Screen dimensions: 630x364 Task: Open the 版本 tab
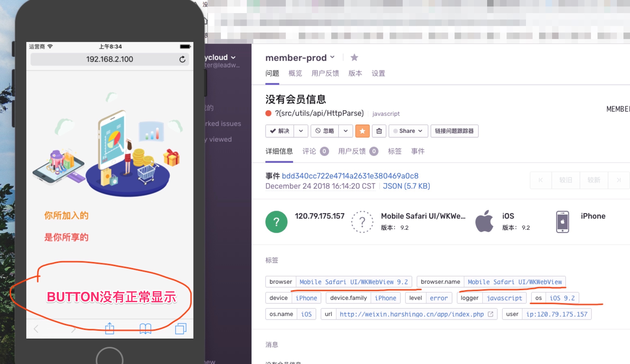(x=355, y=73)
